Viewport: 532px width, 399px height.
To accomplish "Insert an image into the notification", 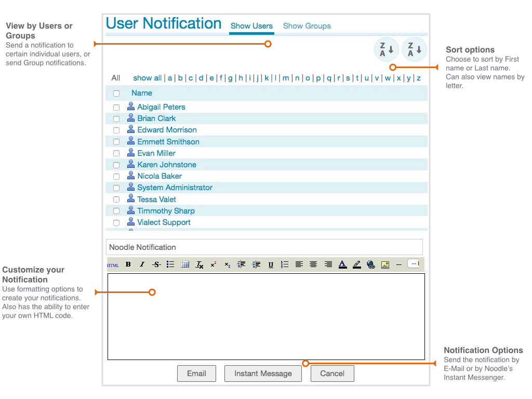I will pyautogui.click(x=385, y=264).
